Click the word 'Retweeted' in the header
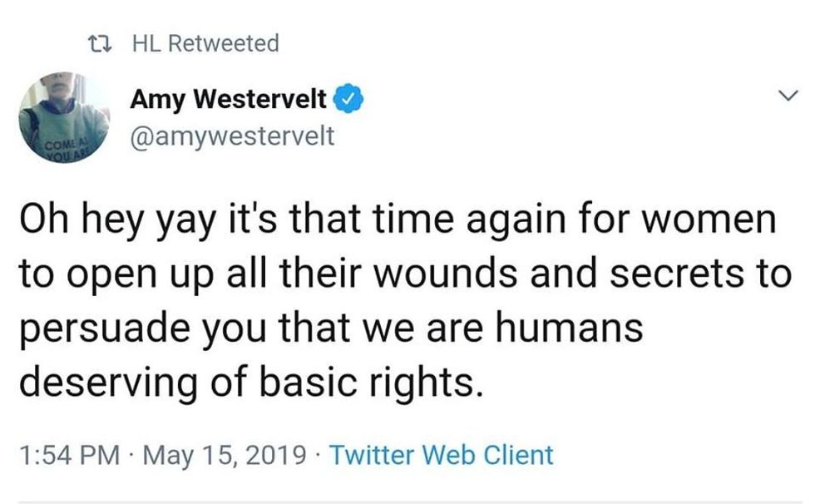The image size is (815, 504). coord(225,43)
